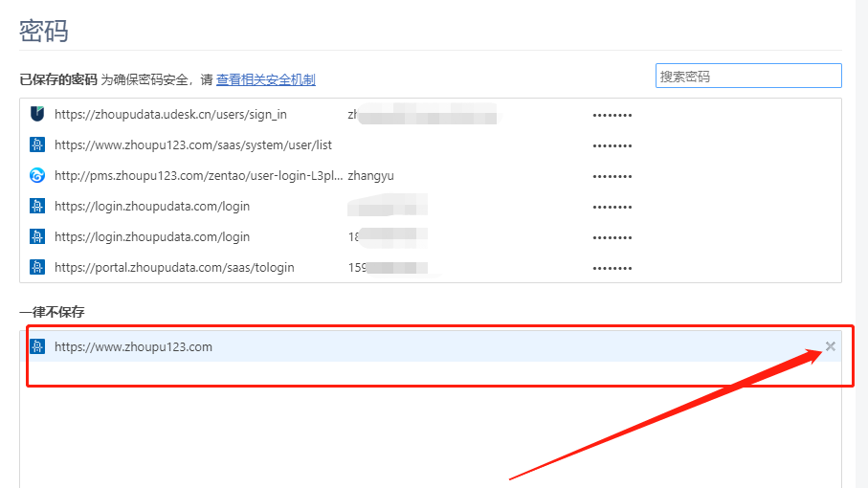Open the www.zhoupu123.com/saas/system/user/list URL
This screenshot has width=868, height=488.
(192, 144)
